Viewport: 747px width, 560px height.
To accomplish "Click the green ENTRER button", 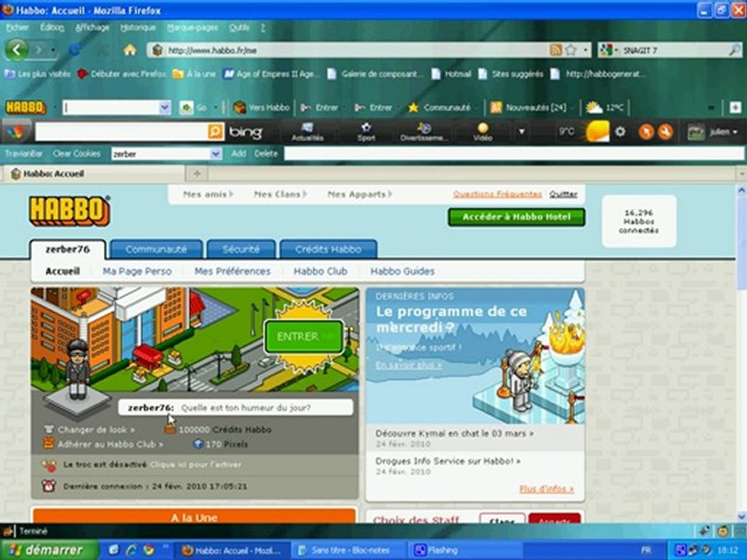I will (x=304, y=337).
